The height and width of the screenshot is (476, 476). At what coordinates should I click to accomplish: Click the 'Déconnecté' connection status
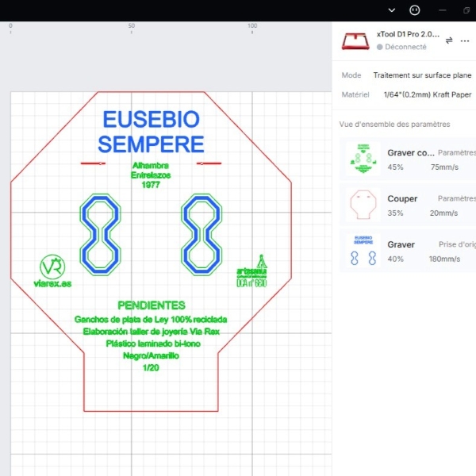(405, 47)
